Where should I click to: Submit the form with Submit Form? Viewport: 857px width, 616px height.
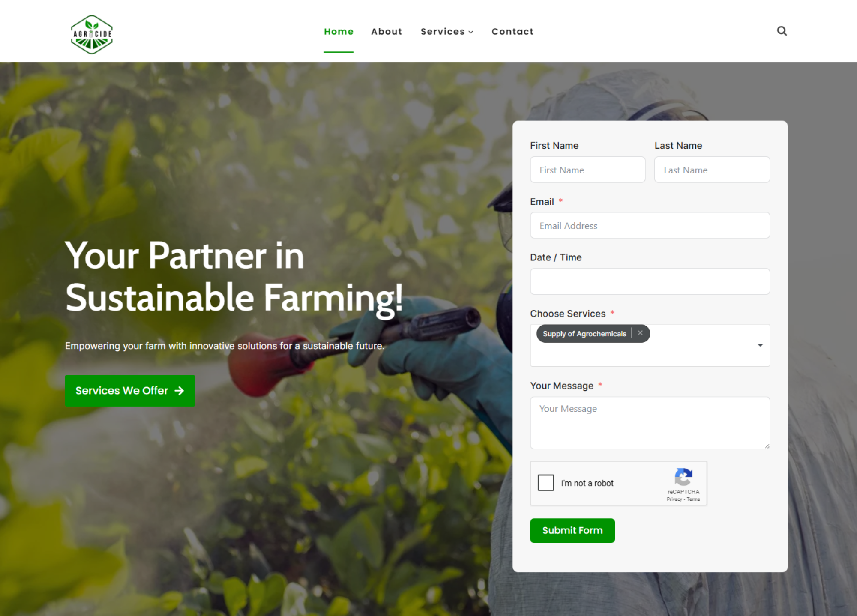(572, 530)
